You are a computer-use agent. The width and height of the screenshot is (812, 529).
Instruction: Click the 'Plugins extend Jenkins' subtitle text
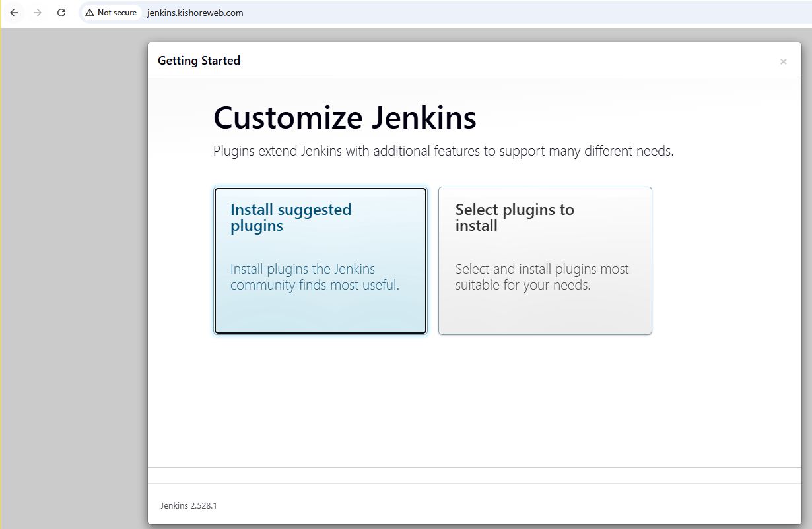click(443, 151)
